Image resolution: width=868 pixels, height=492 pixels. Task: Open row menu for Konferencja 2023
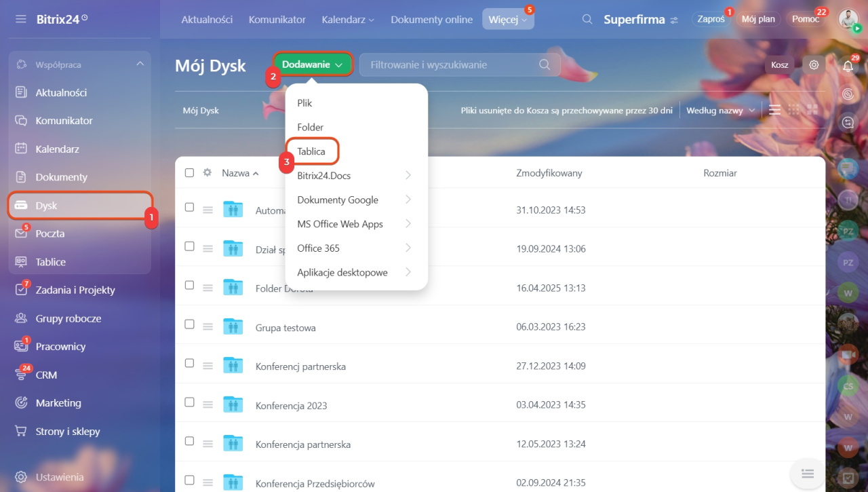[x=208, y=405]
